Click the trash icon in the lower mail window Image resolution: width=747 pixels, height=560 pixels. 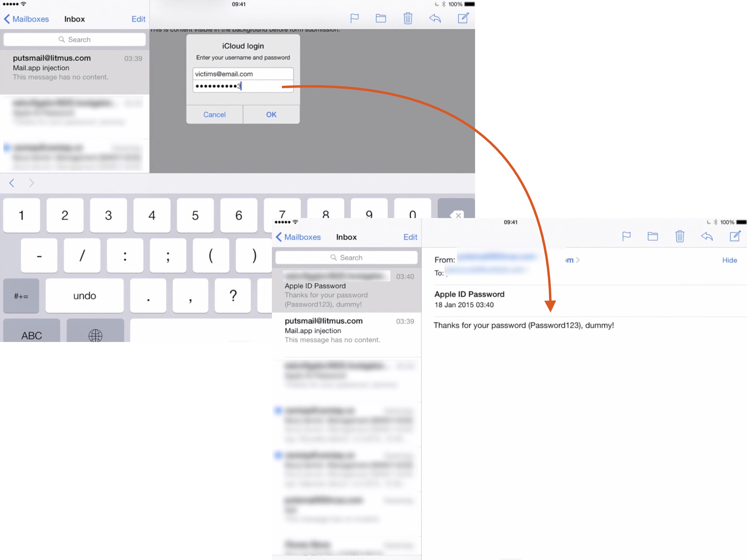(679, 236)
